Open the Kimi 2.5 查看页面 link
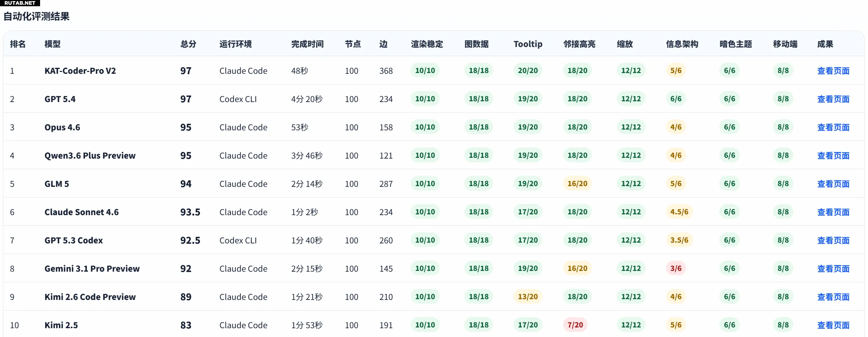 pos(833,325)
